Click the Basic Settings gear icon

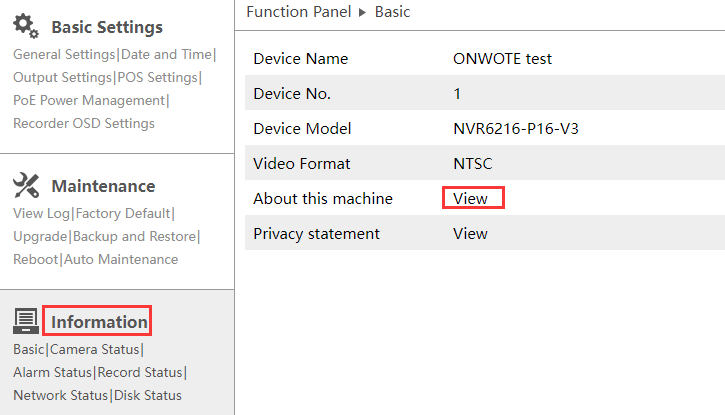point(26,25)
